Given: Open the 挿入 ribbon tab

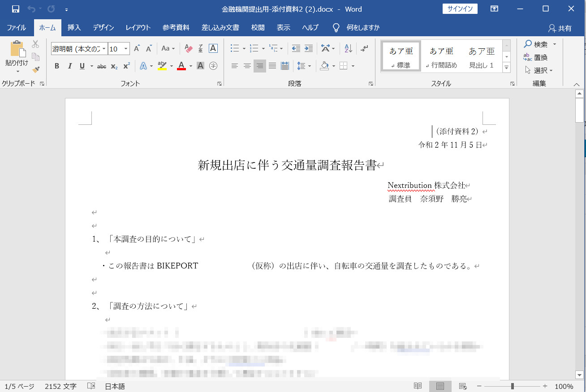Looking at the screenshot, I should 74,28.
